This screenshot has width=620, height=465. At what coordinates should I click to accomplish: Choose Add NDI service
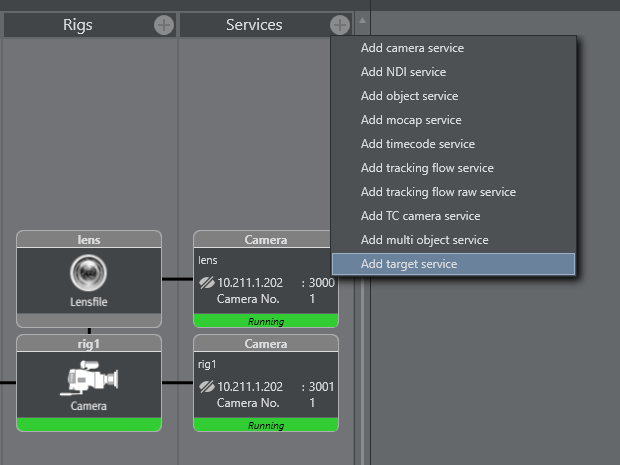[403, 72]
